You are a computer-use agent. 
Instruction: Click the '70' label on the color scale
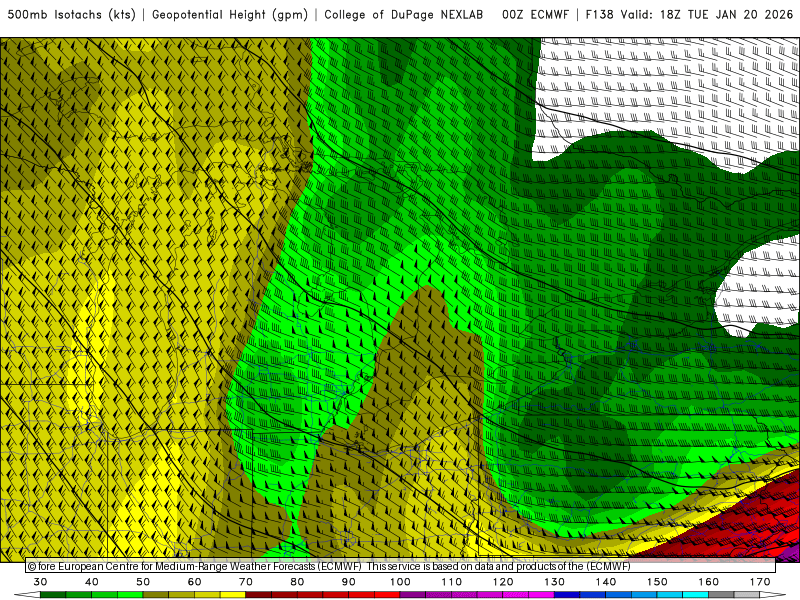click(246, 582)
